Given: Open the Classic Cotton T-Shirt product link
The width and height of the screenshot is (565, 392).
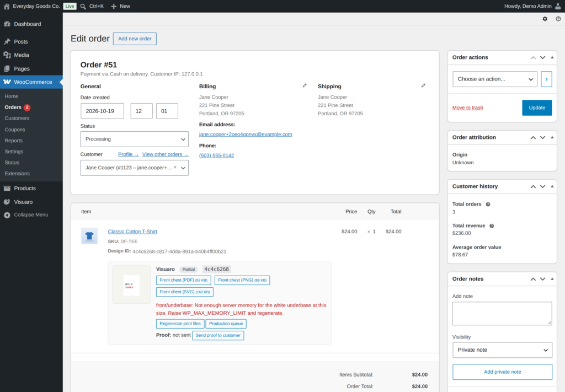Looking at the screenshot, I should point(132,232).
